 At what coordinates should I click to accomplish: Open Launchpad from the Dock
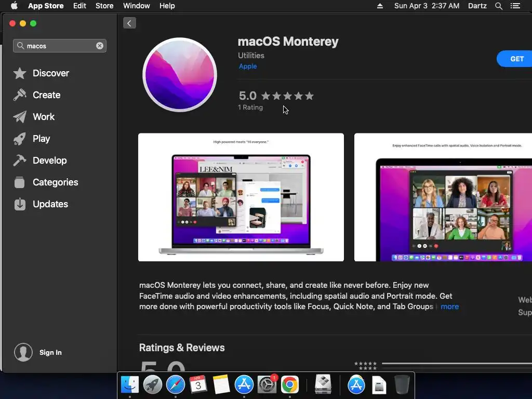pos(153,385)
